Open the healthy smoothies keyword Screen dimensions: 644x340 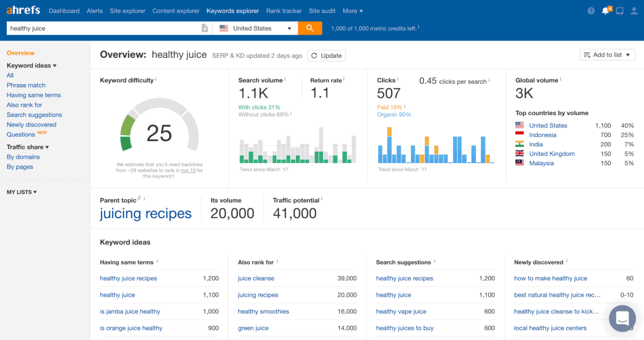263,311
